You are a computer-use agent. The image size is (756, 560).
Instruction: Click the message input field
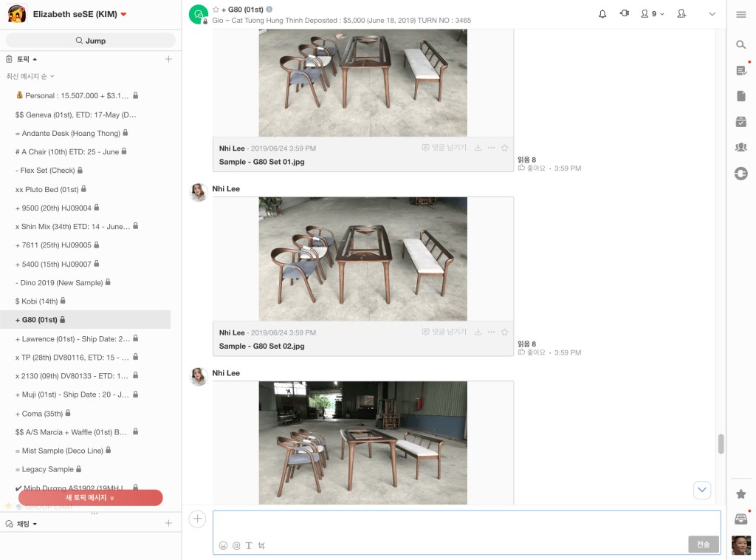465,523
